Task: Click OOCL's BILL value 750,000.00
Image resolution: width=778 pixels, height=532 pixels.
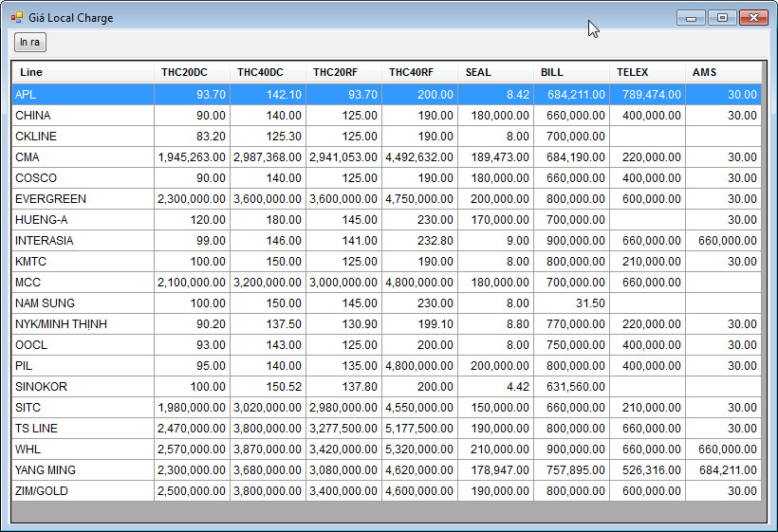Action: tap(571, 344)
